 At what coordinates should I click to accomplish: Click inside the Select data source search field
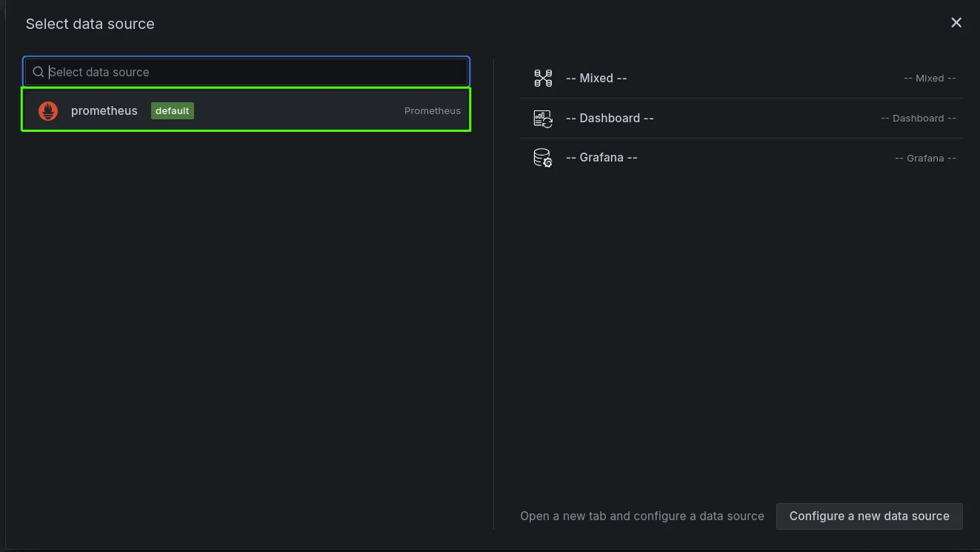pos(244,71)
